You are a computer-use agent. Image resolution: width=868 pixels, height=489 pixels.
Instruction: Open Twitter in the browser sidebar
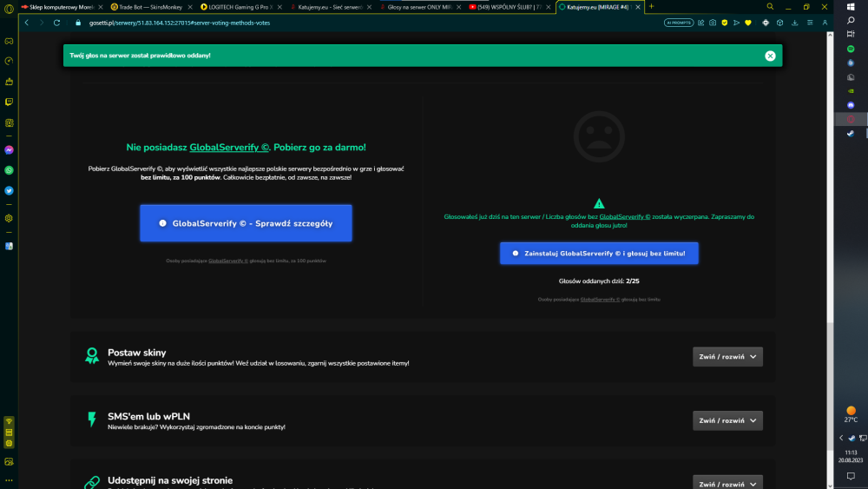pyautogui.click(x=9, y=190)
